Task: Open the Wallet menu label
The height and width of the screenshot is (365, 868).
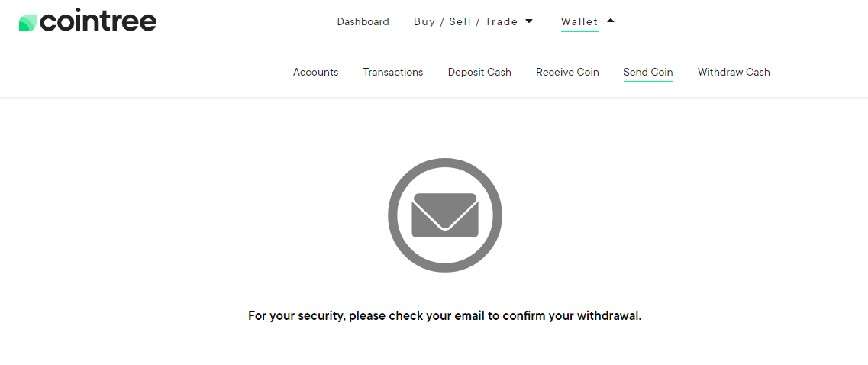Action: [579, 21]
